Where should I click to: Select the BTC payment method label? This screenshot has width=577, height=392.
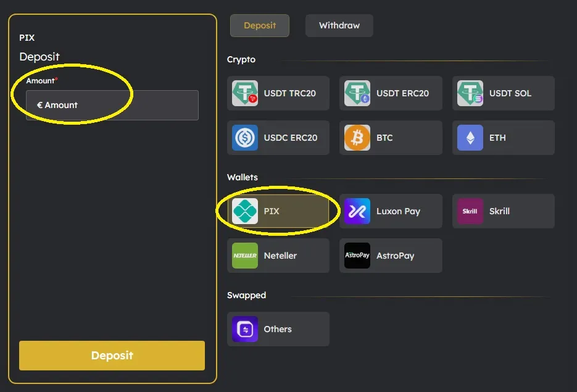tap(384, 138)
